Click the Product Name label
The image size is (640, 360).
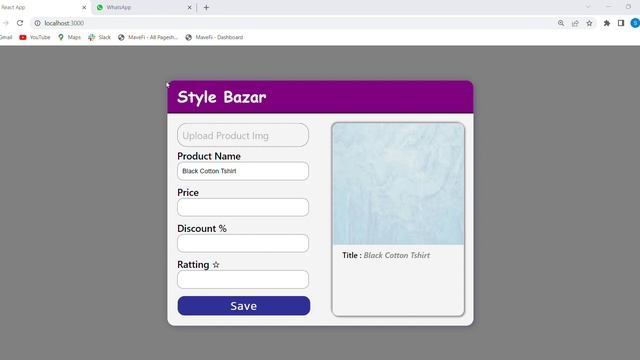209,156
